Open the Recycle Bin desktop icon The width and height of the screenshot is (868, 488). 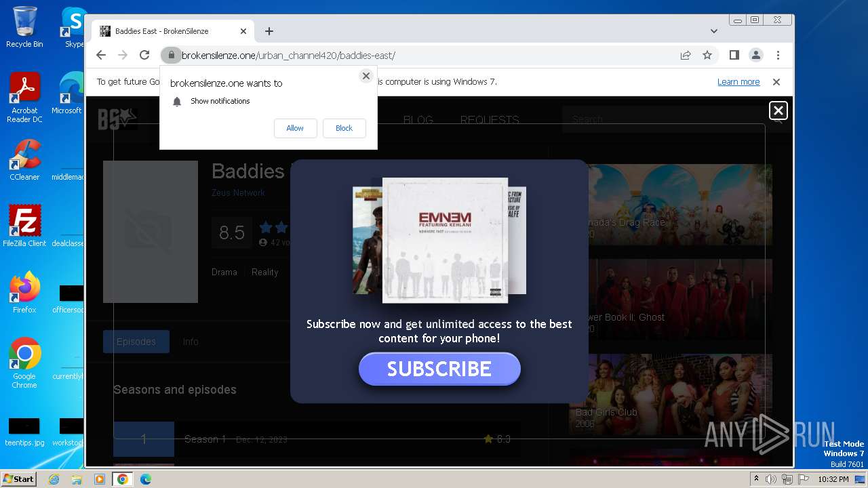coord(24,27)
